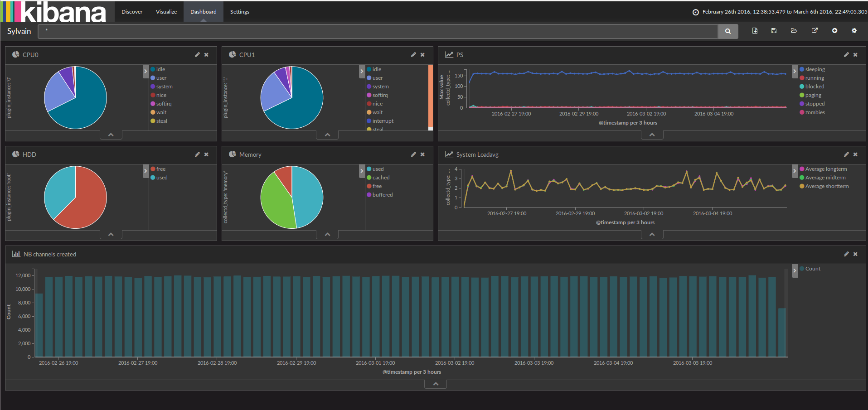868x410 pixels.
Task: Save the dashboard using floppy icon
Action: [774, 31]
